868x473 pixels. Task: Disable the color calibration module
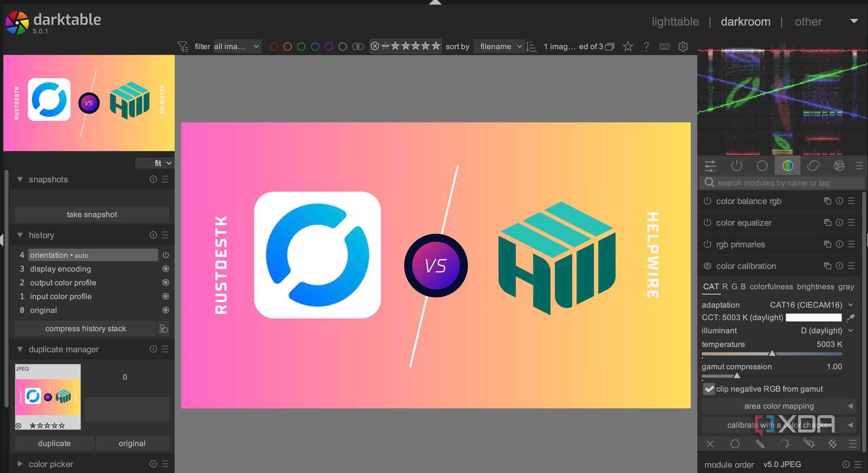click(x=707, y=266)
